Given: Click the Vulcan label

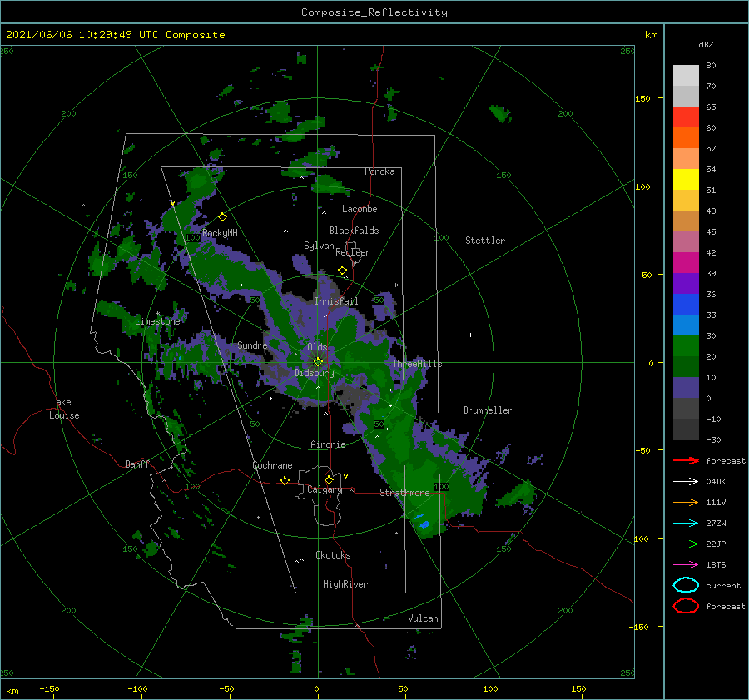Looking at the screenshot, I should [423, 618].
